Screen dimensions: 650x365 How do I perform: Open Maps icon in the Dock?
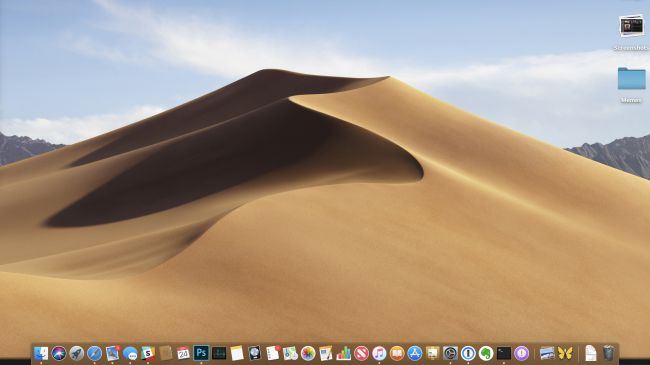pos(290,353)
